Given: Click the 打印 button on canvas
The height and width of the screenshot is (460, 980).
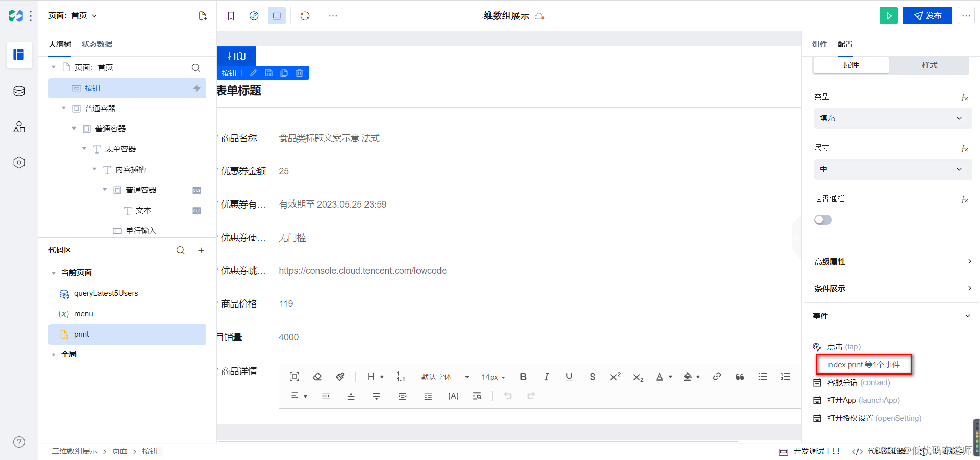Looking at the screenshot, I should click(236, 56).
